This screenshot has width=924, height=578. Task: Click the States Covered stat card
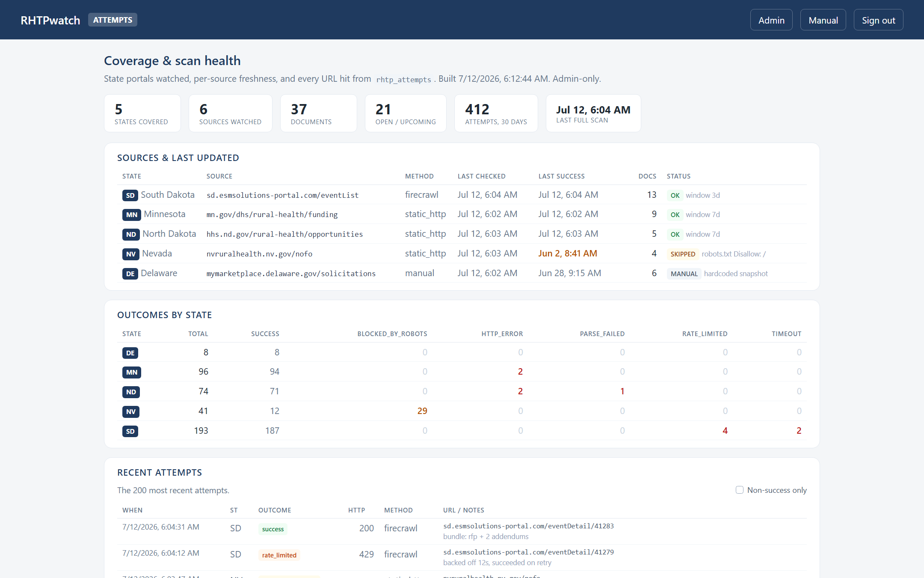(142, 113)
